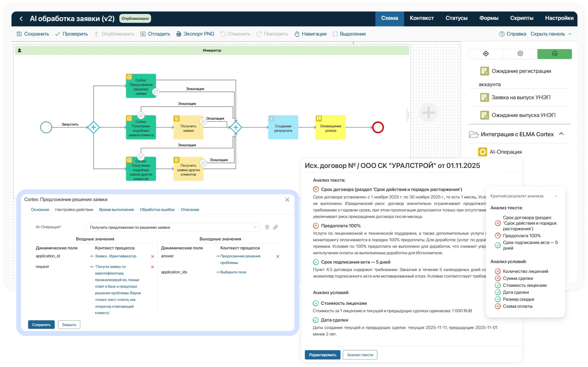Remove the application_id input mapping with the red X
The image size is (588, 367).
point(153,256)
